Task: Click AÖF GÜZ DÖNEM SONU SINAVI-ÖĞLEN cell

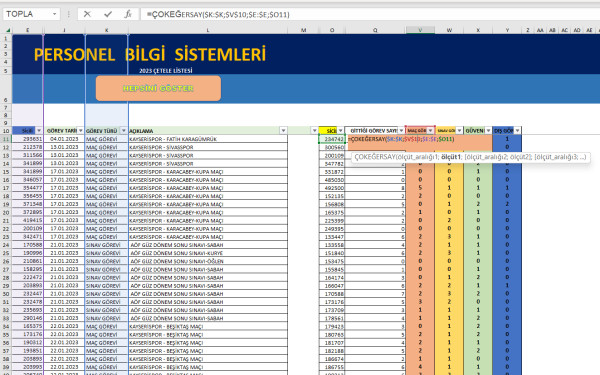Action: pos(208,261)
